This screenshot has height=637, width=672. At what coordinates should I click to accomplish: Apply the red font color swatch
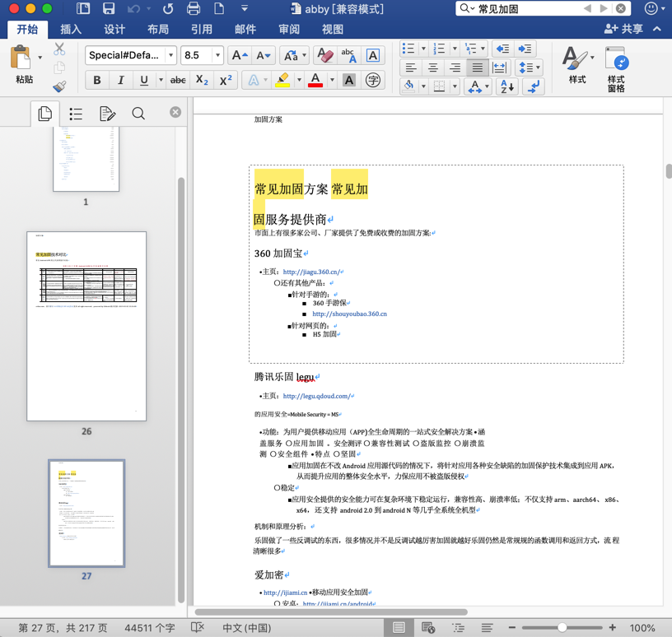pyautogui.click(x=315, y=80)
